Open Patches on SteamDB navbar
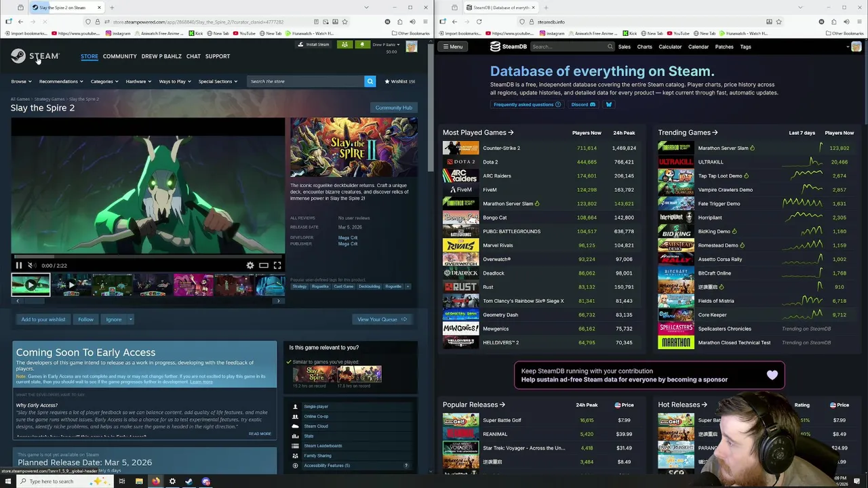 [724, 47]
